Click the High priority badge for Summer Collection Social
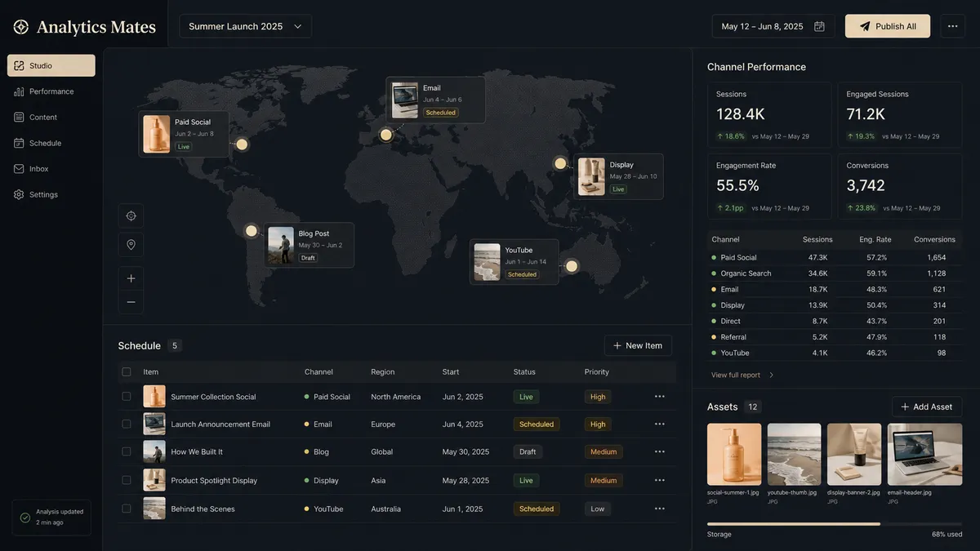The width and height of the screenshot is (980, 551). pos(598,397)
